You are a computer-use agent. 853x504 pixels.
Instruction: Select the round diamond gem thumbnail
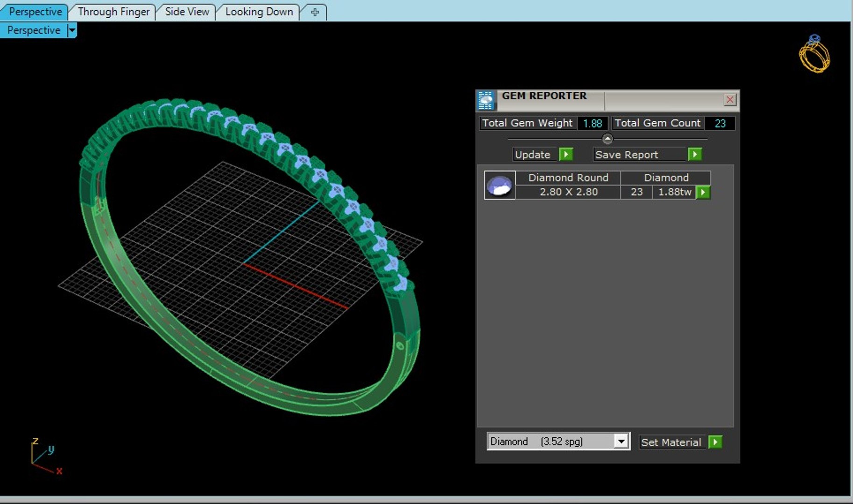coord(500,185)
